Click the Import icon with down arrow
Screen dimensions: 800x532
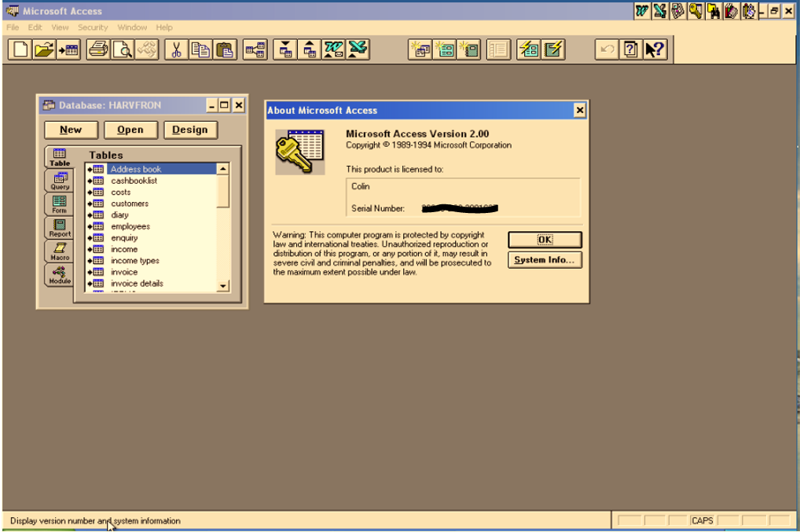285,50
